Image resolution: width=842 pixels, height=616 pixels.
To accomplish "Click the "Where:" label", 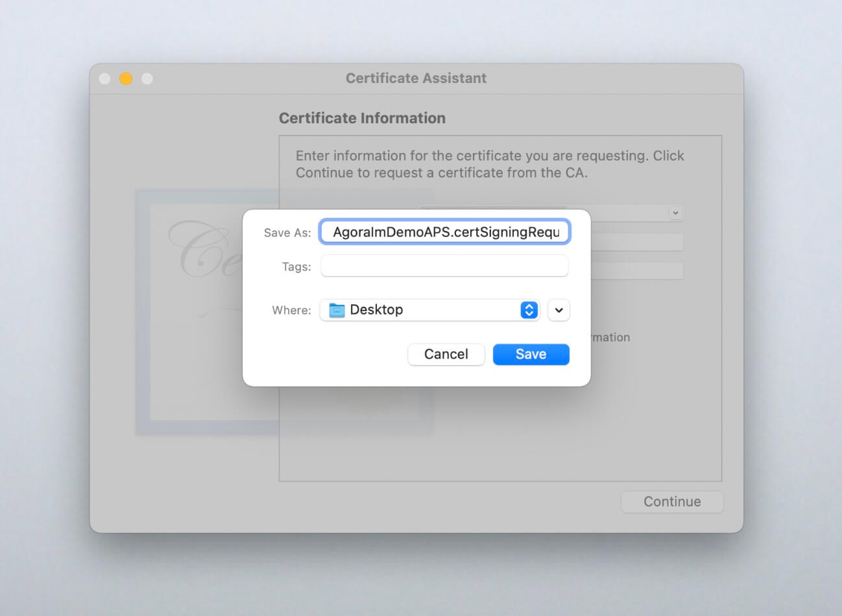I will click(x=291, y=310).
